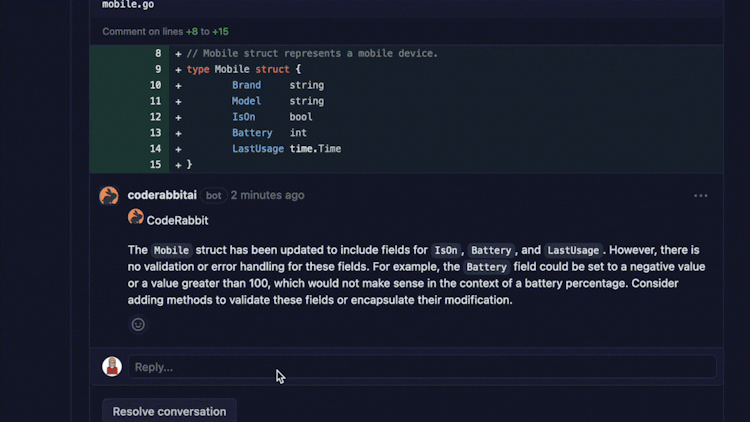Click the 'type Mobile struct {' code line

tap(244, 69)
